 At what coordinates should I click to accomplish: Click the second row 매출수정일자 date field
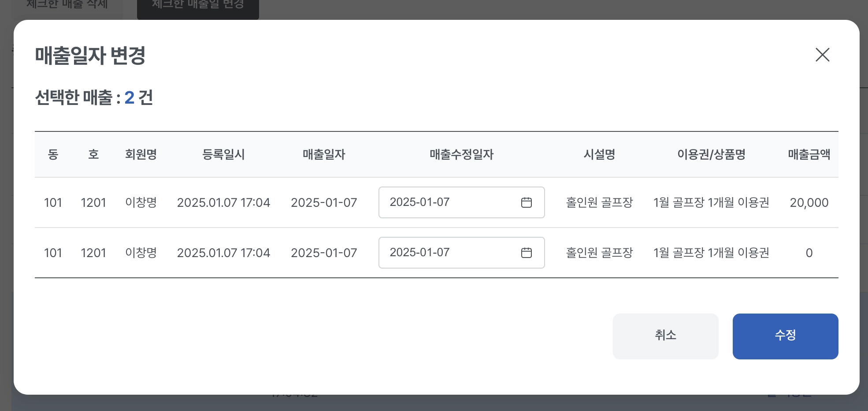pos(445,253)
